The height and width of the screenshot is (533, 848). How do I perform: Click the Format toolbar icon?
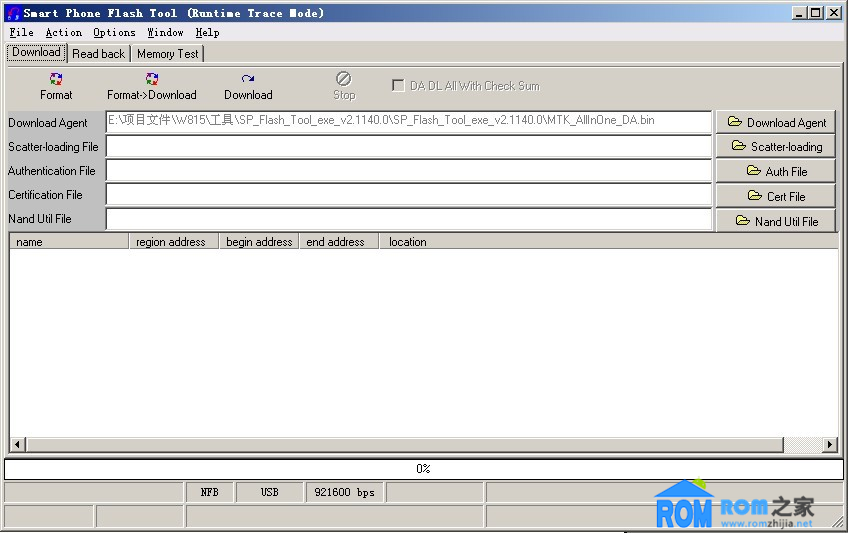[56, 79]
